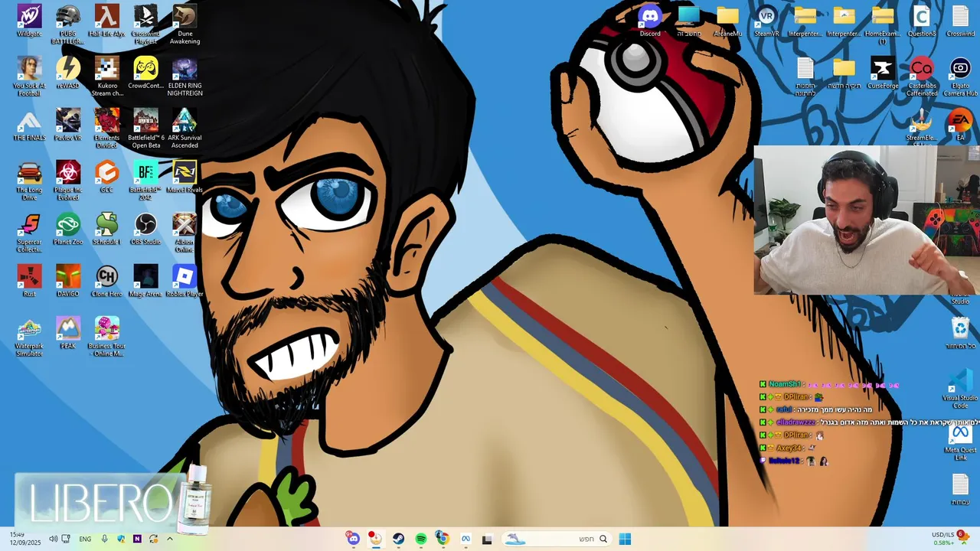Image resolution: width=980 pixels, height=551 pixels.
Task: Select the ArcaneMu folder
Action: tap(727, 21)
